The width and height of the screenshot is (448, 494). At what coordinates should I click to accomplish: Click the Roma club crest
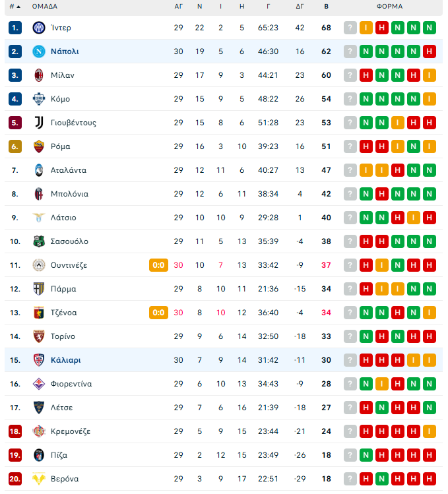coord(38,146)
